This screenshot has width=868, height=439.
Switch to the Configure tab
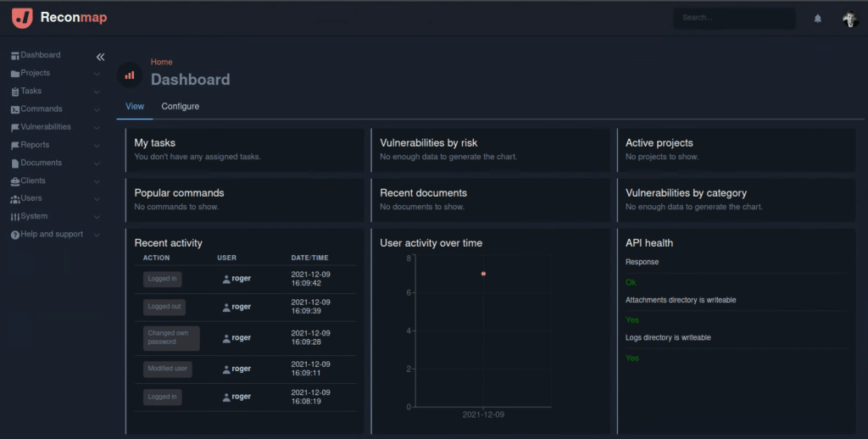[181, 107]
